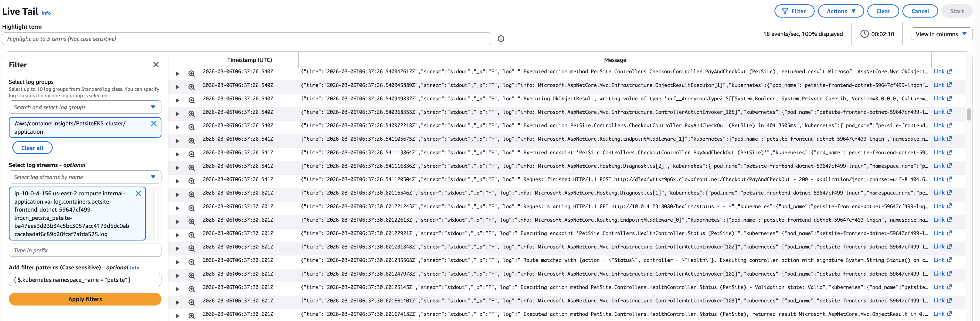The image size is (980, 321).
Task: Zoom into 06:37:26.540Z Executed action method PayAndCheckOut row
Action: click(191, 74)
